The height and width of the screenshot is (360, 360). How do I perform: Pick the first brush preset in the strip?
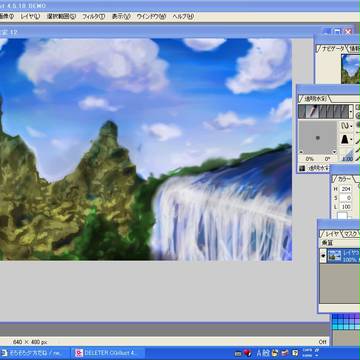tap(302, 112)
